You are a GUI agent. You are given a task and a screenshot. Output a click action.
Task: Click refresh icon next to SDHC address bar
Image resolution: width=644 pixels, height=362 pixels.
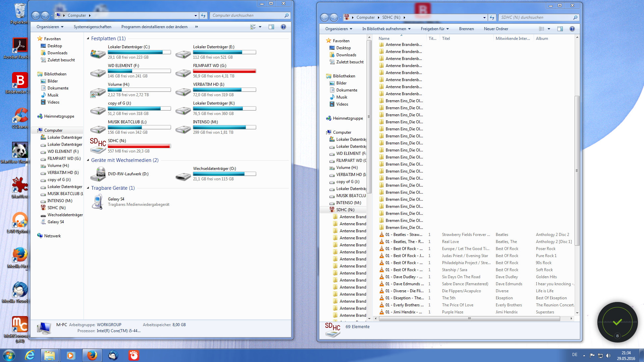click(x=492, y=17)
